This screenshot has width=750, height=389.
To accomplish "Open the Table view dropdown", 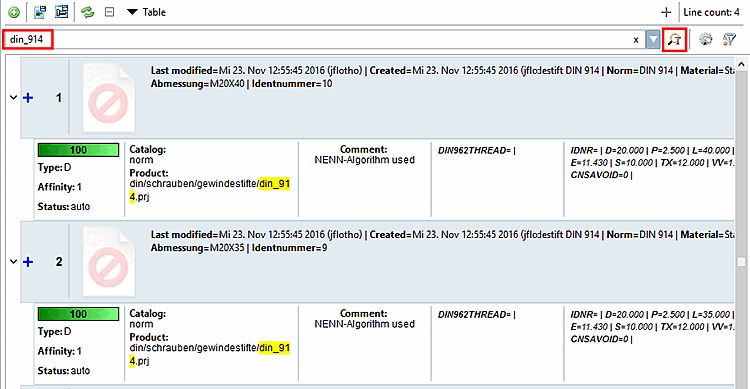I will pyautogui.click(x=146, y=12).
